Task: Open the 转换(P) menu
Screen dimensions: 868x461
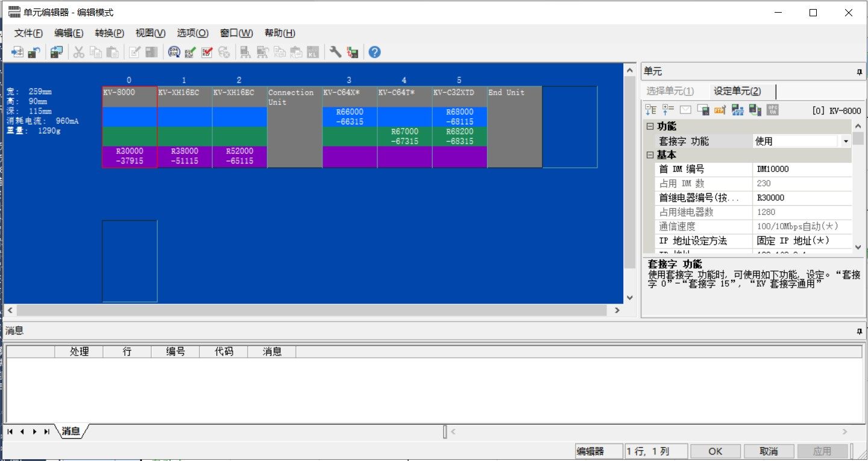Action: pyautogui.click(x=108, y=33)
